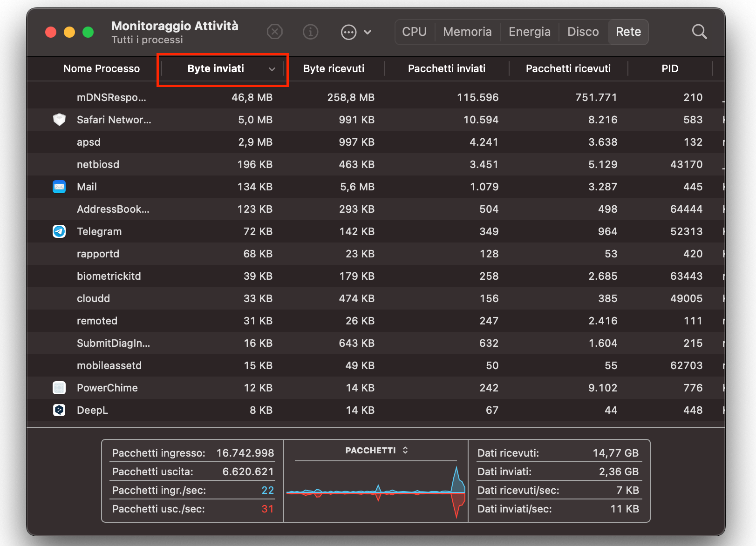Viewport: 756px width, 546px height.
Task: Open the Energia tab
Action: 529,32
